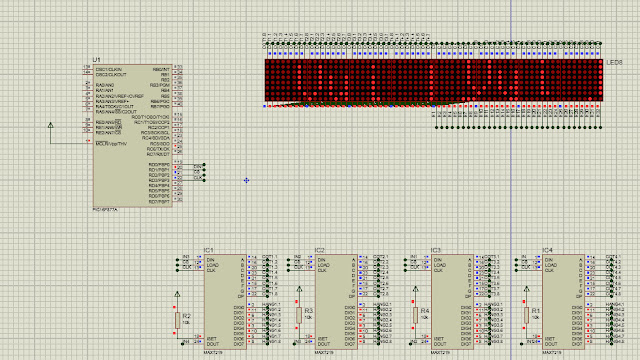Select the red LED dot matrix display
The height and width of the screenshot is (360, 640).
coord(434,80)
